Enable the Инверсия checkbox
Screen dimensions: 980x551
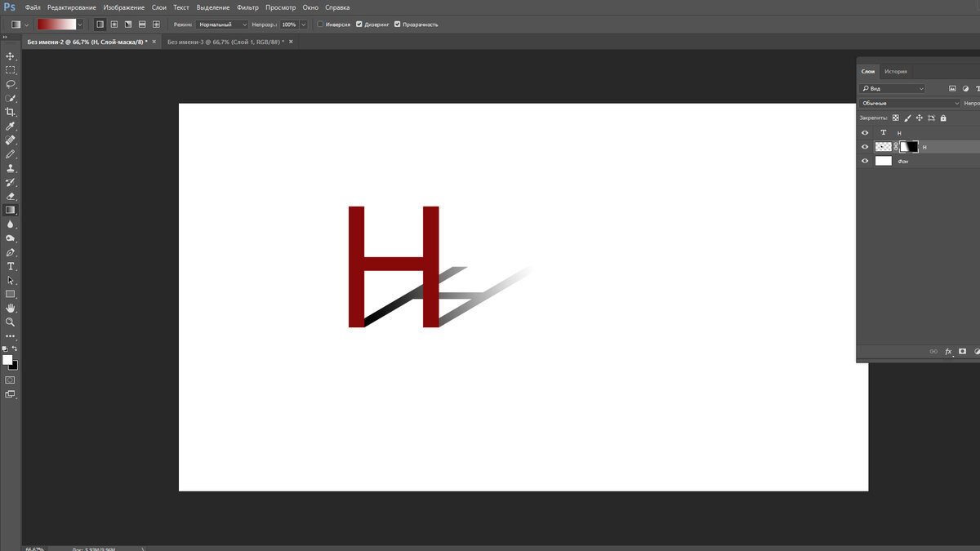pyautogui.click(x=320, y=24)
